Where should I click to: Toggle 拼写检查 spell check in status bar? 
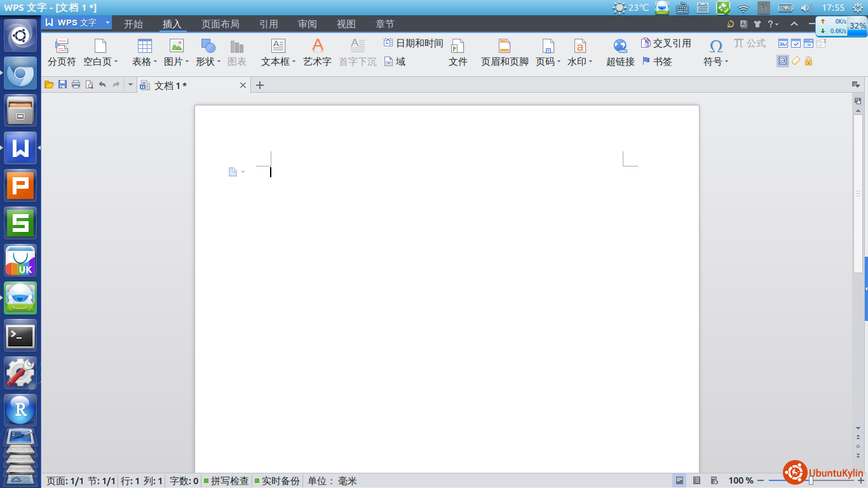(226, 481)
